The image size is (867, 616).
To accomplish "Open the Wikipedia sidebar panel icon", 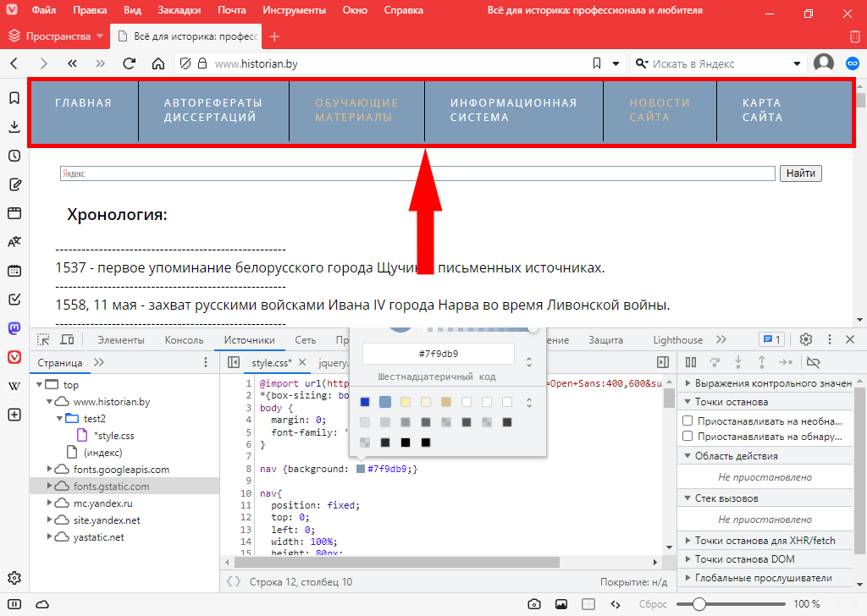I will tap(14, 386).
